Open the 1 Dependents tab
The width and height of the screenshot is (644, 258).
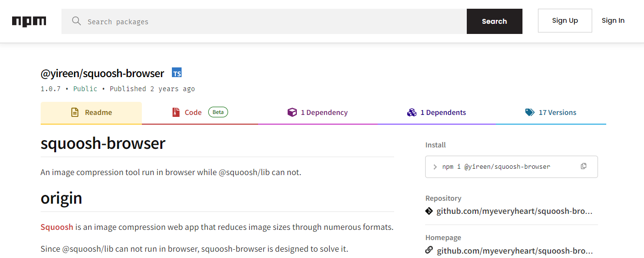coord(436,113)
